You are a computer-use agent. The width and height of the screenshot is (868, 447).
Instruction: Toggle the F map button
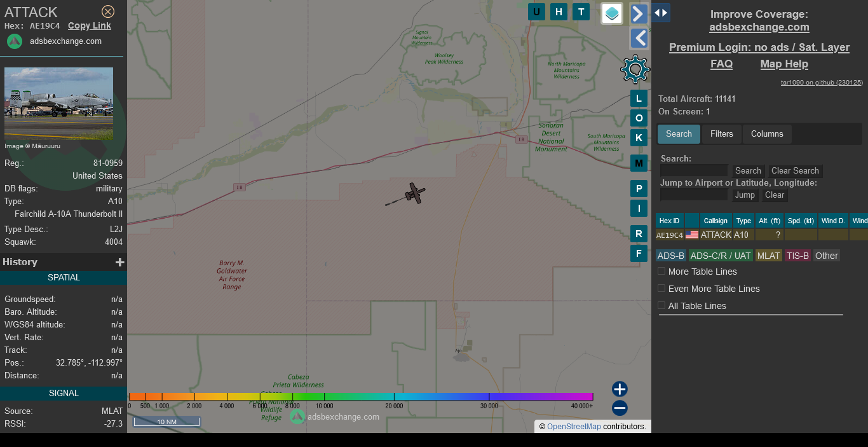pos(639,254)
